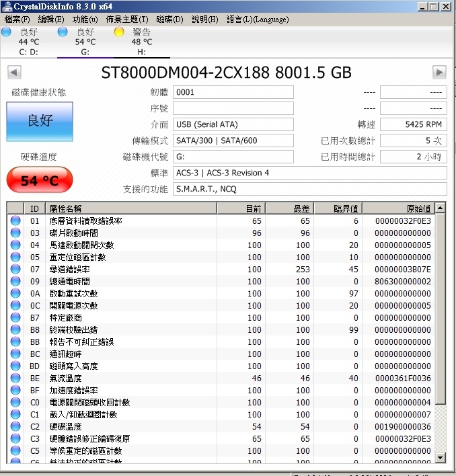This screenshot has width=456, height=476.
Task: Click the 良好 health status button
Action: tap(40, 122)
